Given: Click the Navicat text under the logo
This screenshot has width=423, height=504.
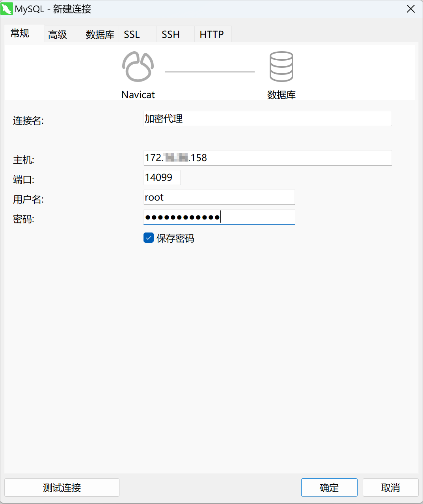Looking at the screenshot, I should [138, 95].
